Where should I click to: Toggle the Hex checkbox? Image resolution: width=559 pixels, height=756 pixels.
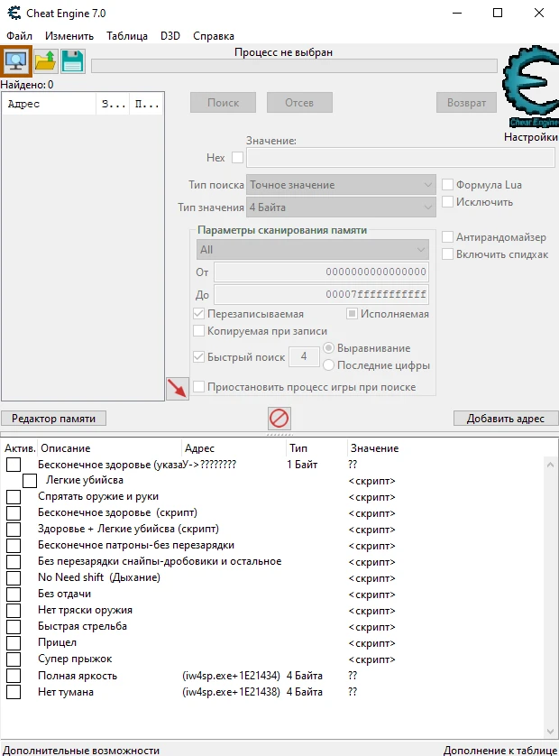pos(238,158)
